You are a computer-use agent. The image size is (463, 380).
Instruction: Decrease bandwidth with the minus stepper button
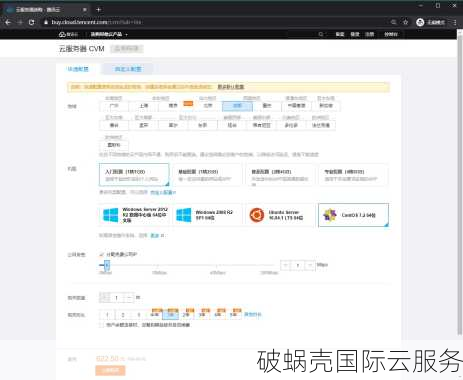pos(285,265)
